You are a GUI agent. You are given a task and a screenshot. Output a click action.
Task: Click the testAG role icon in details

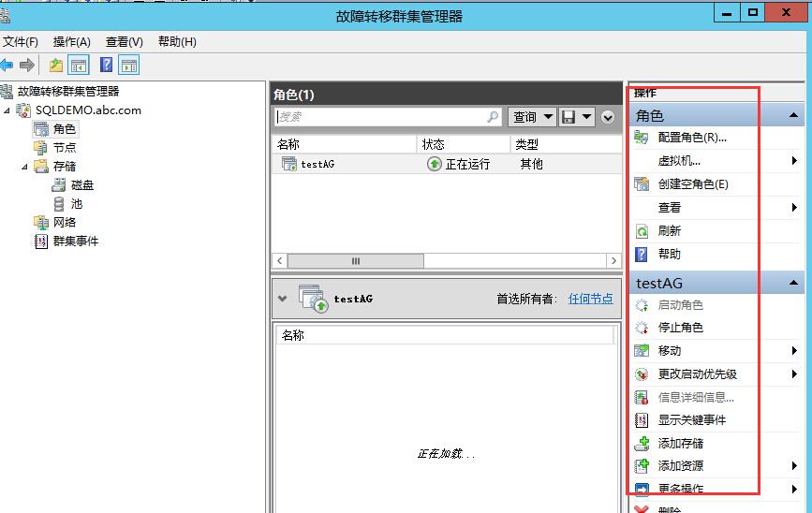click(313, 299)
